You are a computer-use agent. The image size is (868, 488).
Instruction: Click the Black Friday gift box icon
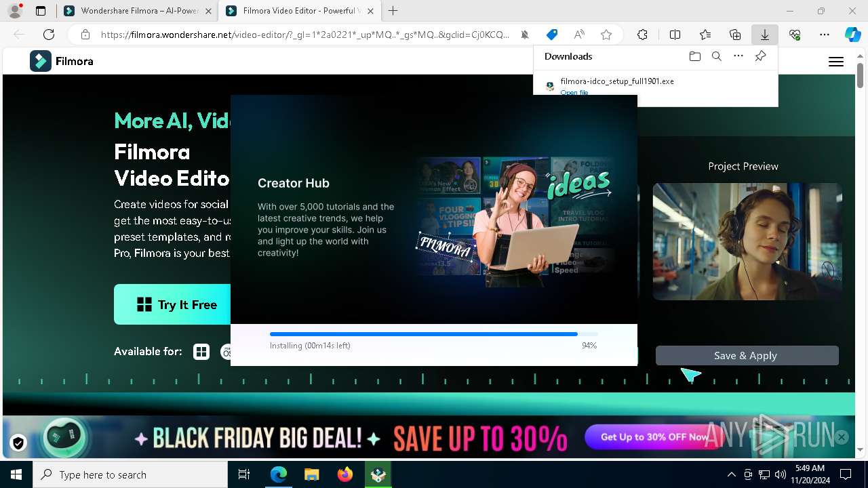(x=64, y=437)
